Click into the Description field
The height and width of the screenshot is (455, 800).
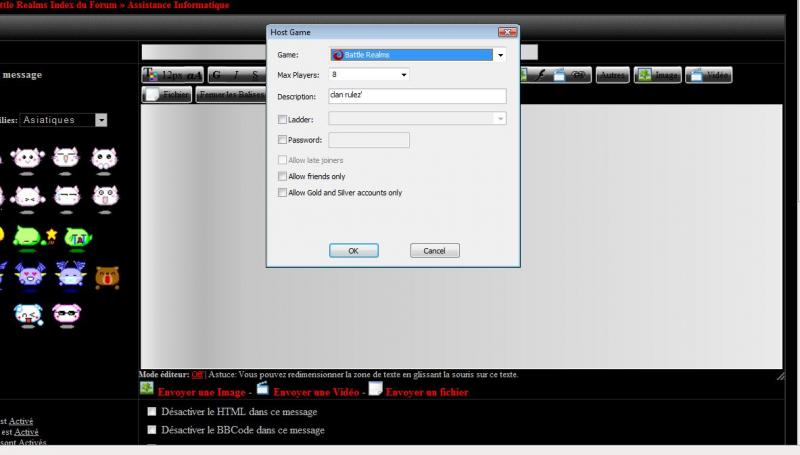[x=417, y=95]
